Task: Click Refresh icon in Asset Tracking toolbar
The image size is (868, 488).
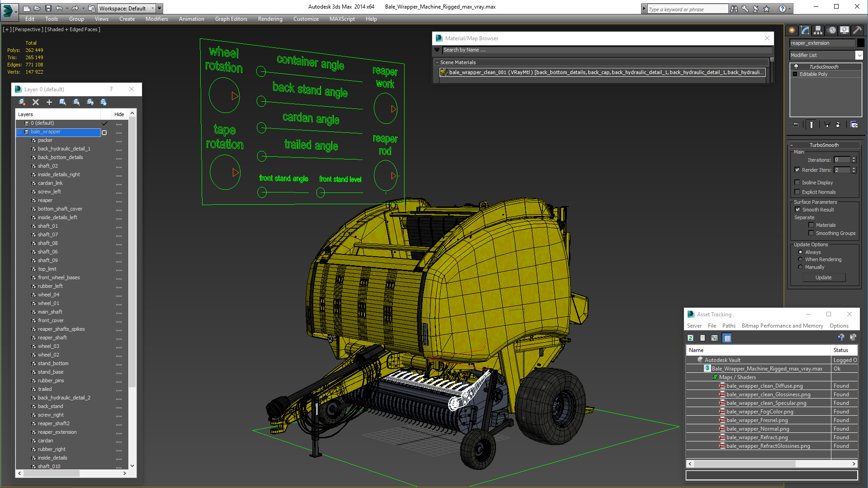Action: 690,338
